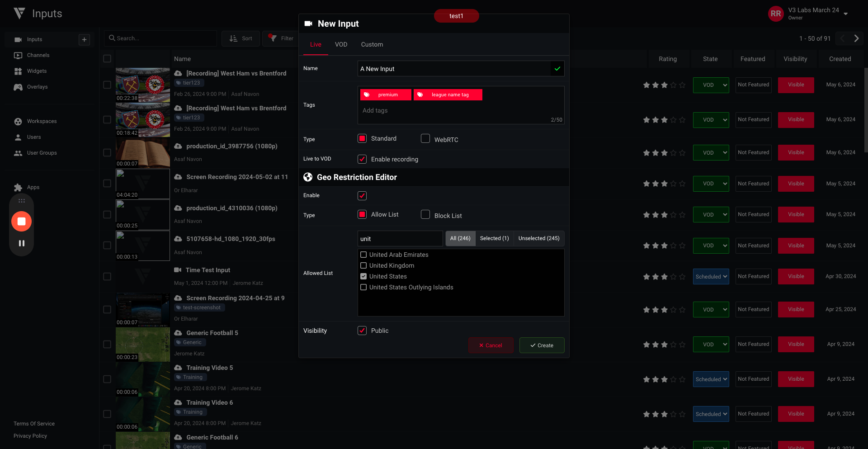Click the Cancel button

coord(491,345)
